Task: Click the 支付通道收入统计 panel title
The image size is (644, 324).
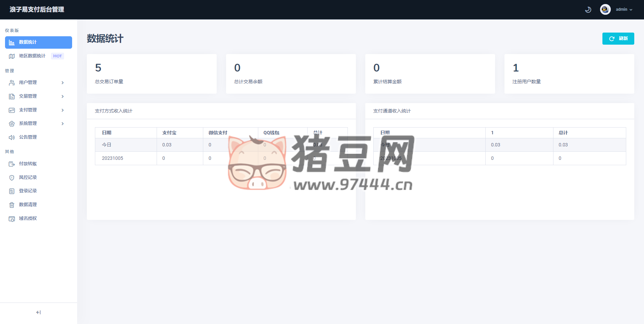Action: (392, 111)
